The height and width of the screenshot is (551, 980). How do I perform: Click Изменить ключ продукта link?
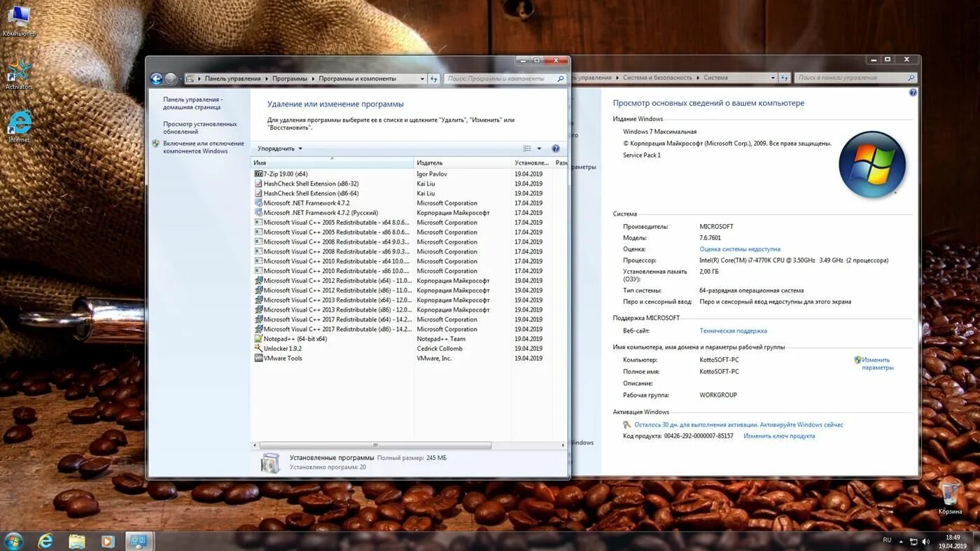coord(779,436)
